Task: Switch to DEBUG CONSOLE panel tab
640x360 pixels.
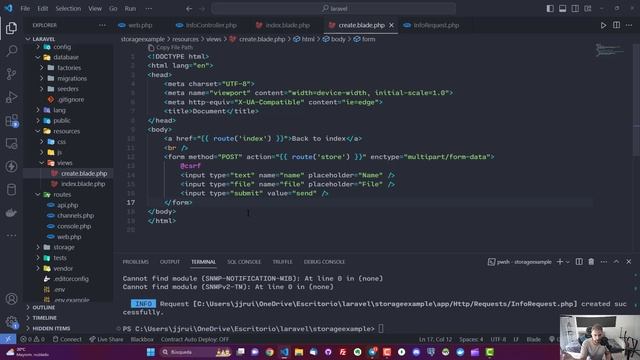Action: pos(324,262)
